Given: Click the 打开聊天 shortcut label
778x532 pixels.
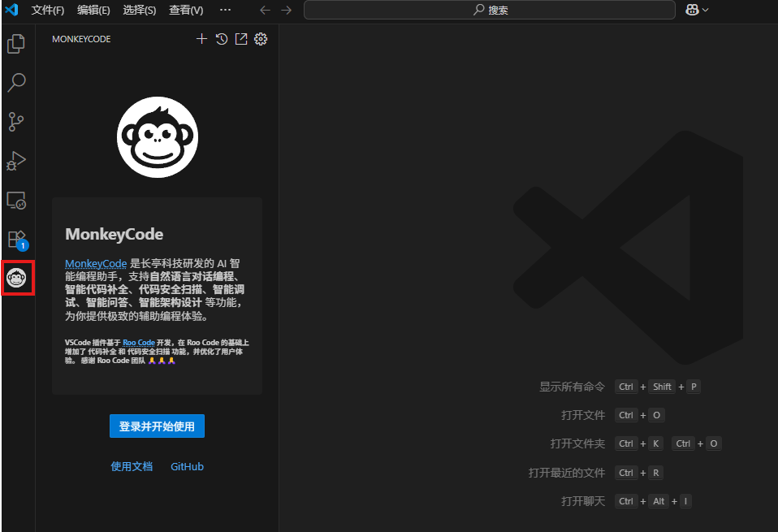Looking at the screenshot, I should click(x=583, y=501).
